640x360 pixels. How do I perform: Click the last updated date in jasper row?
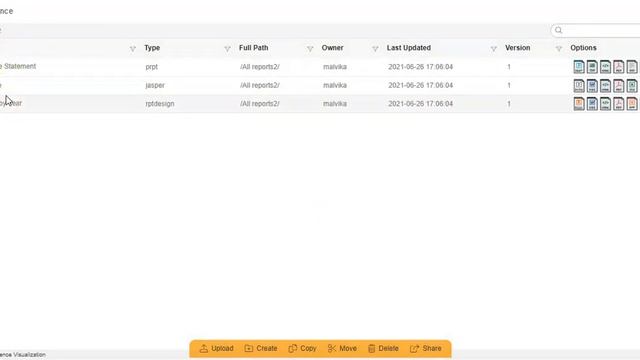420,85
